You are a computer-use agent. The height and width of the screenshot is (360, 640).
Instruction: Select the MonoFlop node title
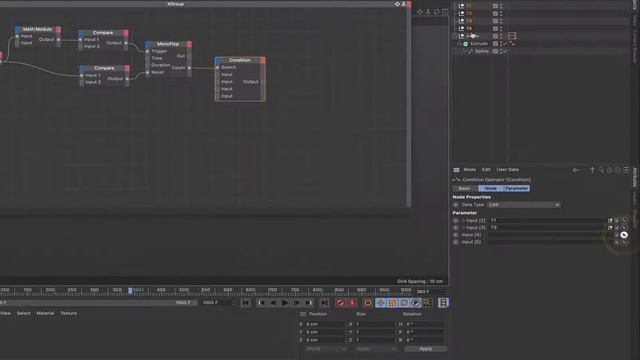coord(168,44)
